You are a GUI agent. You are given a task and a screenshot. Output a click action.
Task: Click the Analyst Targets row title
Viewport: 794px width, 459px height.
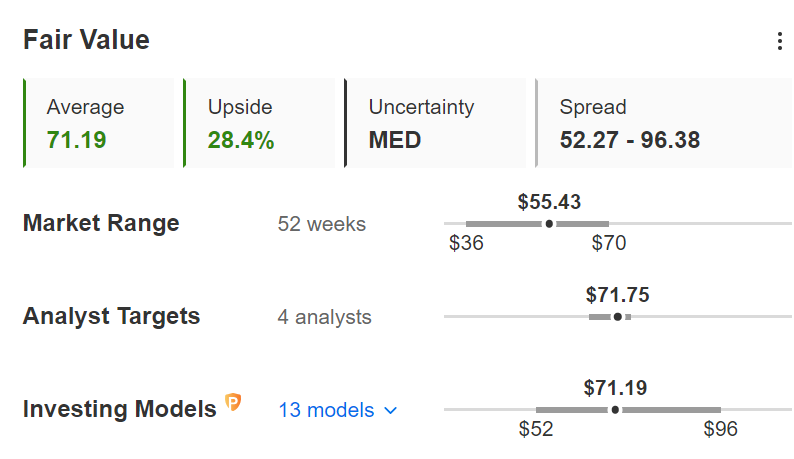tap(111, 317)
